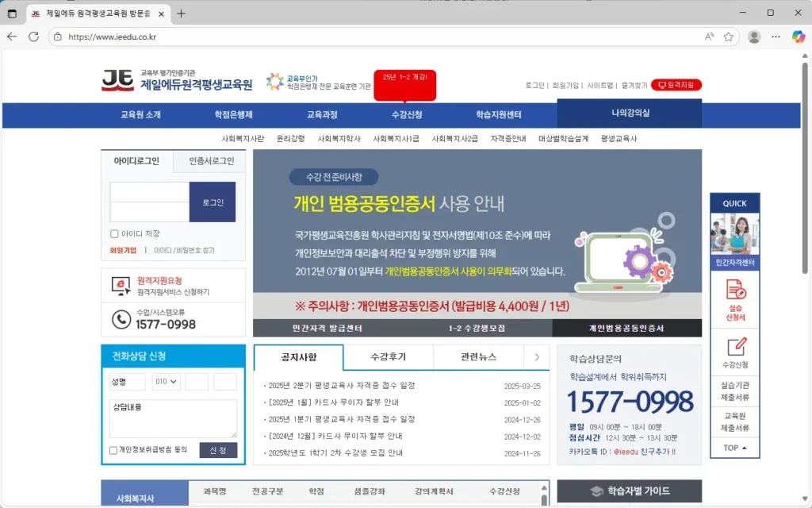
Task: Expand TOP button at QUICK panel bottom
Action: click(x=733, y=448)
